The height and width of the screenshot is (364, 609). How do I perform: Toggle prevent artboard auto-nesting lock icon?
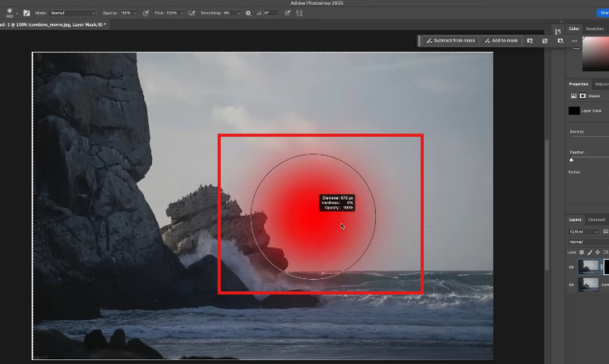coord(606,252)
